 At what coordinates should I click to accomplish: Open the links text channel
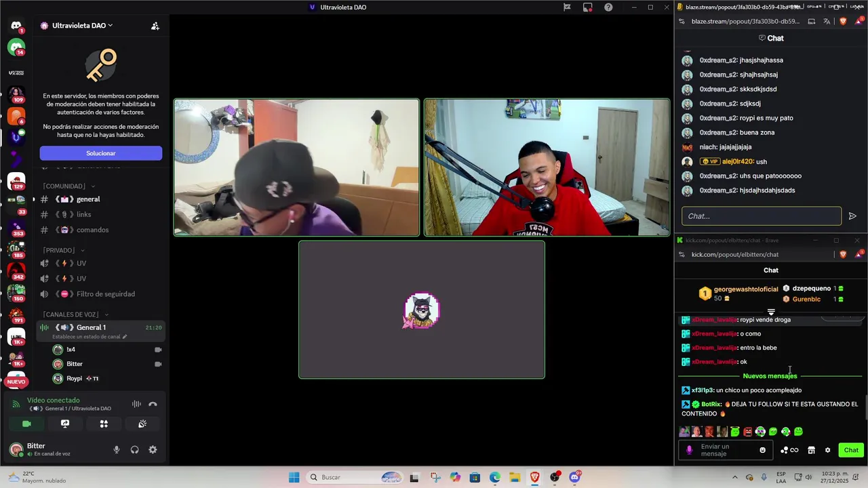click(100, 214)
